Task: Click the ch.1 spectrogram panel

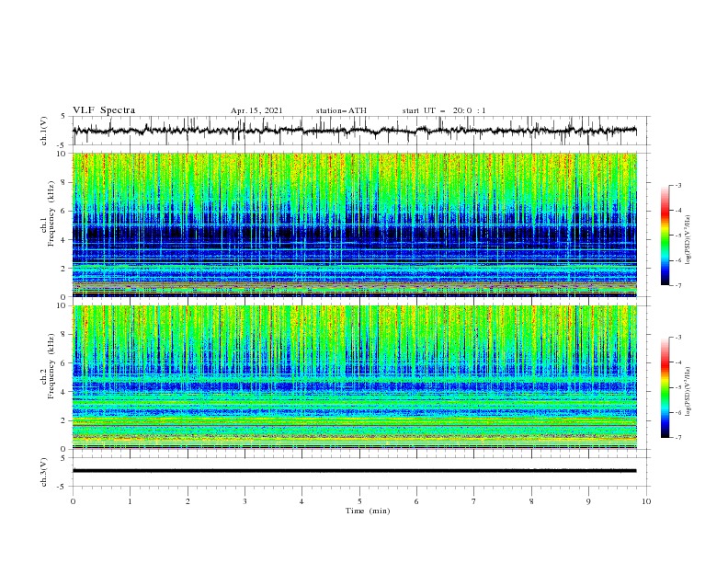Action: 354,224
